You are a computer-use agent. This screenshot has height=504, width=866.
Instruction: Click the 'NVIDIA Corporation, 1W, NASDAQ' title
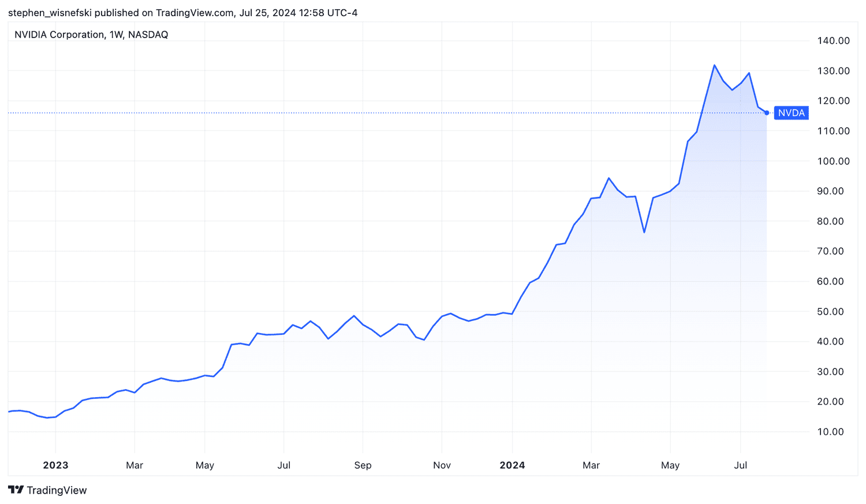[x=91, y=35]
